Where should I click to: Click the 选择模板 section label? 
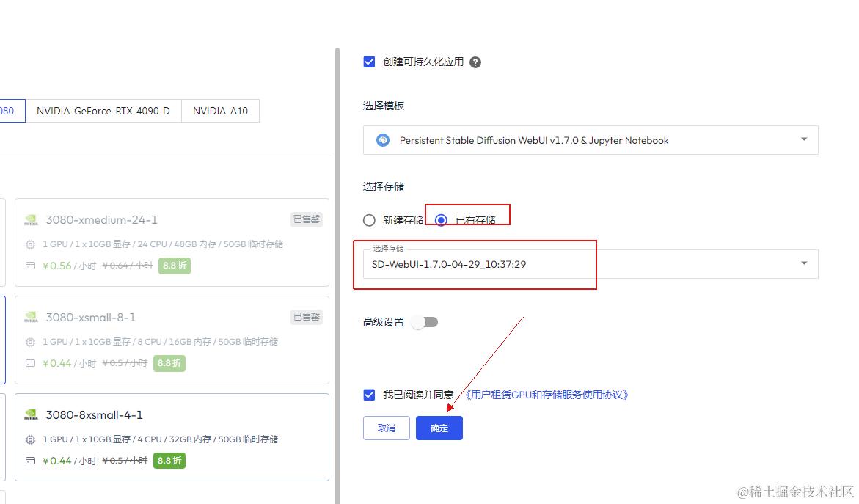(383, 106)
